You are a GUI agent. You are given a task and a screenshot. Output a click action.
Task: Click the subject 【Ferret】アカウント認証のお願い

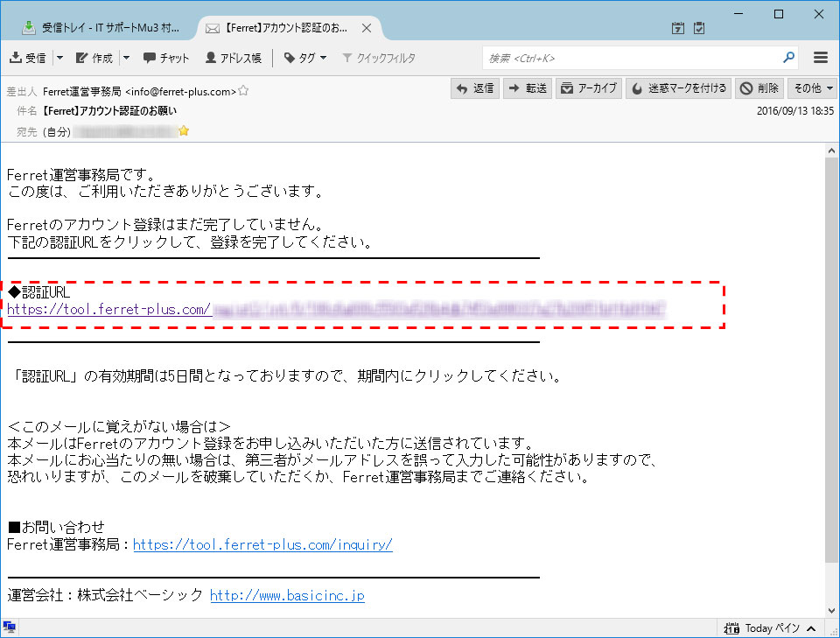click(x=110, y=111)
